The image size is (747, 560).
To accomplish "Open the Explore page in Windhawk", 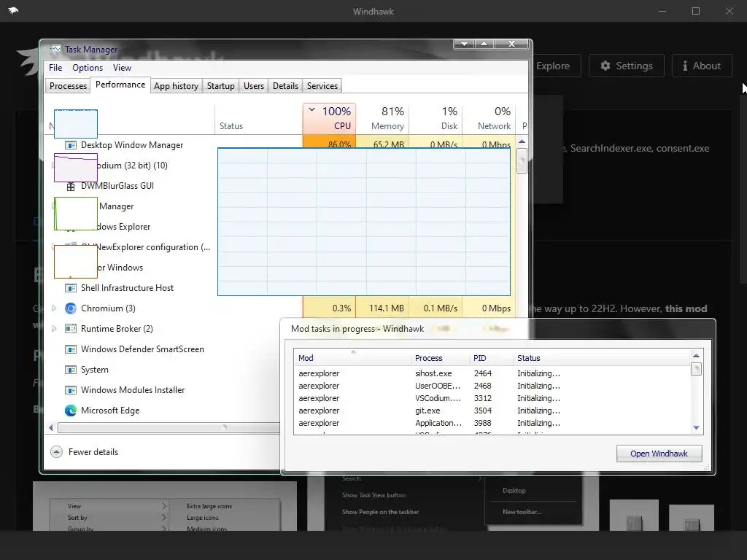I will tap(553, 66).
